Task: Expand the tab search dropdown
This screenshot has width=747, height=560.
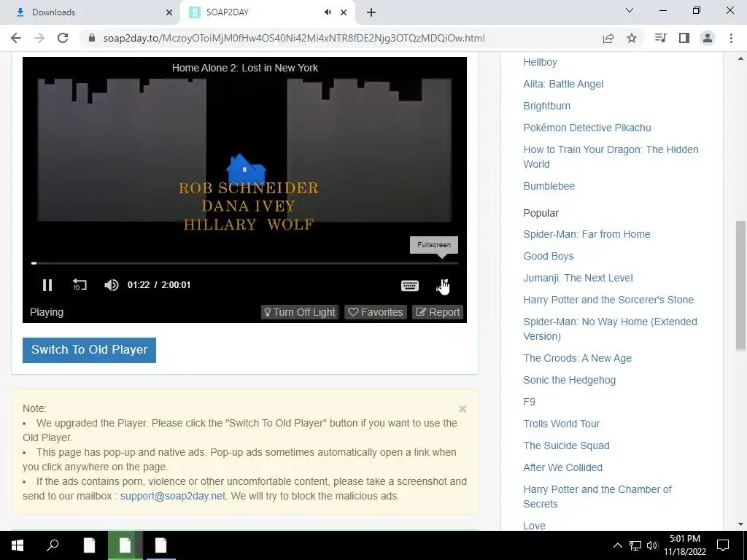Action: [630, 10]
